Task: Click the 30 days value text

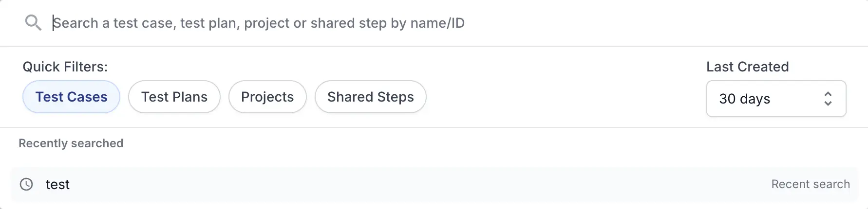Action: click(744, 99)
